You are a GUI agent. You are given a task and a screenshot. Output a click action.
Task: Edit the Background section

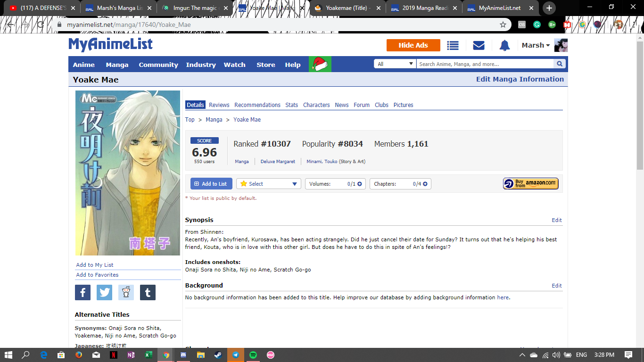[557, 286]
